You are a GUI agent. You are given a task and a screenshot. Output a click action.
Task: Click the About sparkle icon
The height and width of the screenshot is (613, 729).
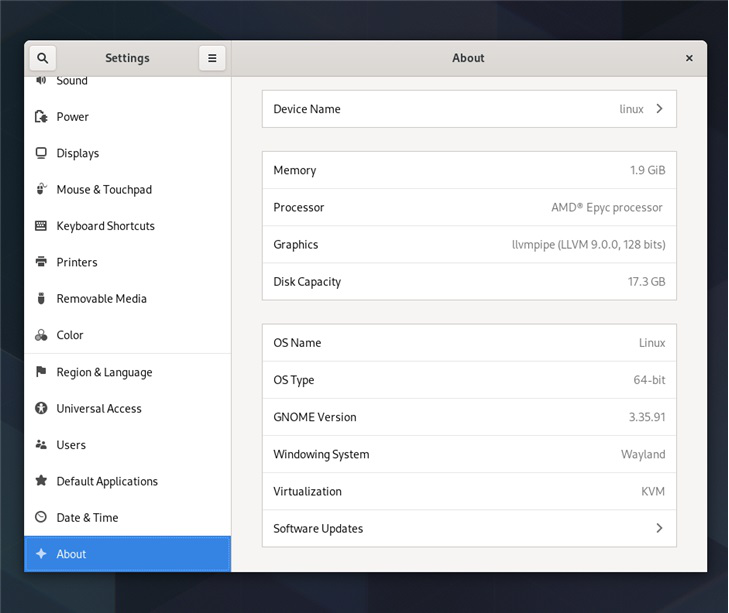41,553
